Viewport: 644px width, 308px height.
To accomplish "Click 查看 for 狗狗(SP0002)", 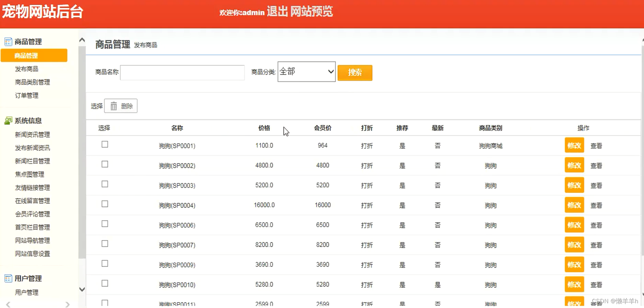I will click(596, 166).
